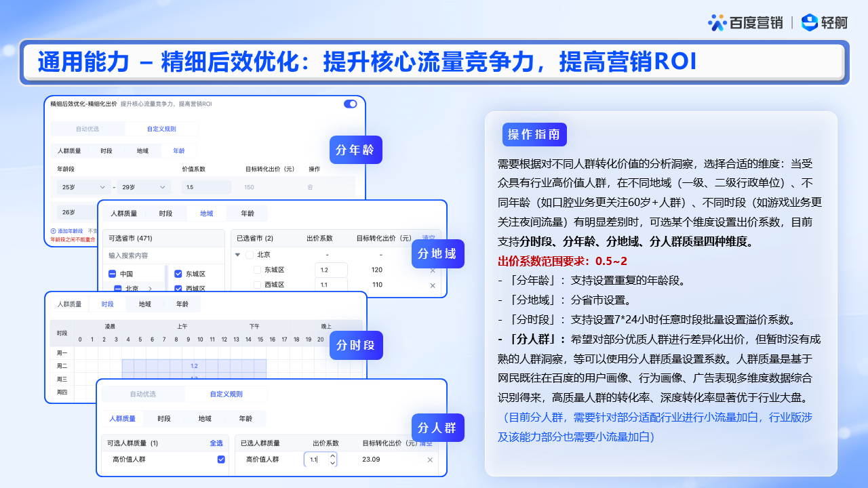
Task: Open the 人群质量 tab in the time-grid panel
Action: click(x=69, y=304)
